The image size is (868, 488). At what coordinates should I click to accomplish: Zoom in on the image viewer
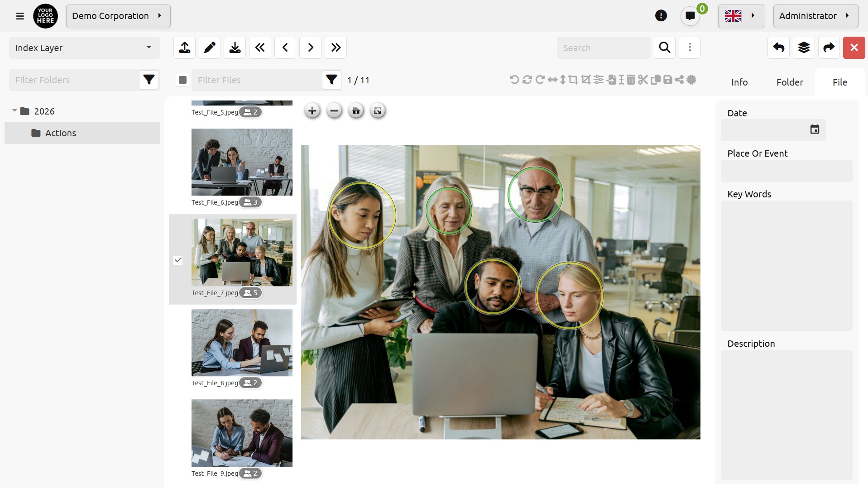click(312, 111)
